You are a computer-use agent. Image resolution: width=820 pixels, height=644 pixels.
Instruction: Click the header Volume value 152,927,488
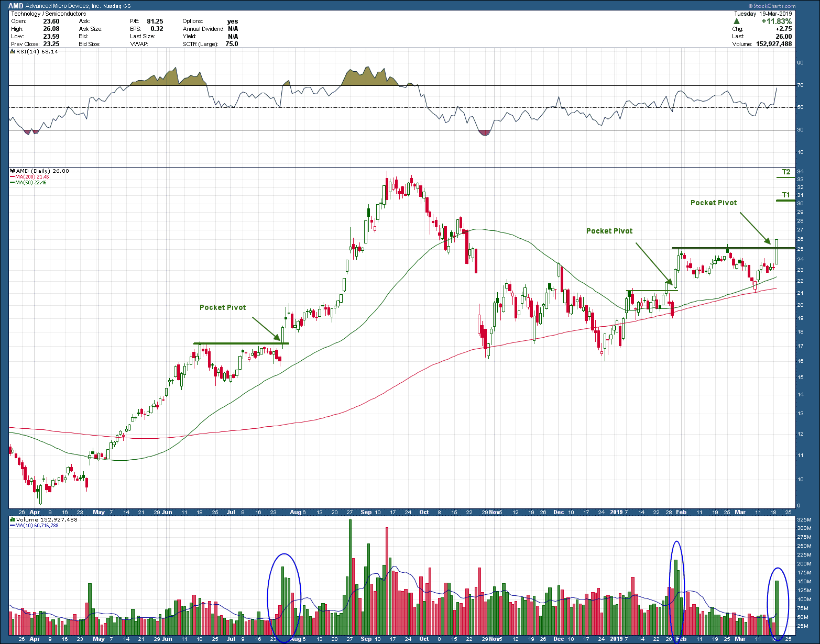click(774, 44)
